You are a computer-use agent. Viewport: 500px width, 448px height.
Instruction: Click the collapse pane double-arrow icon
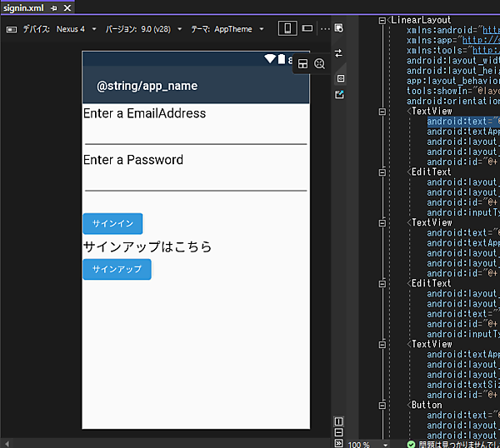[338, 442]
